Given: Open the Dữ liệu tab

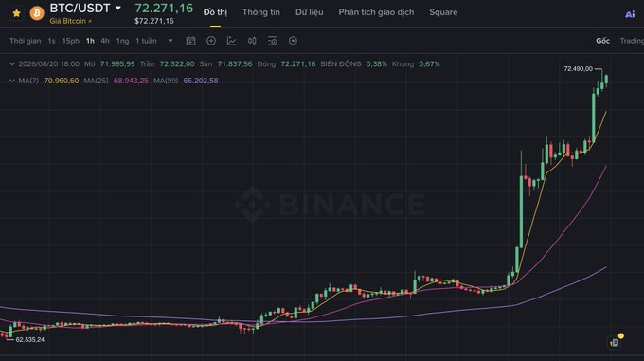Looking at the screenshot, I should click(x=310, y=12).
